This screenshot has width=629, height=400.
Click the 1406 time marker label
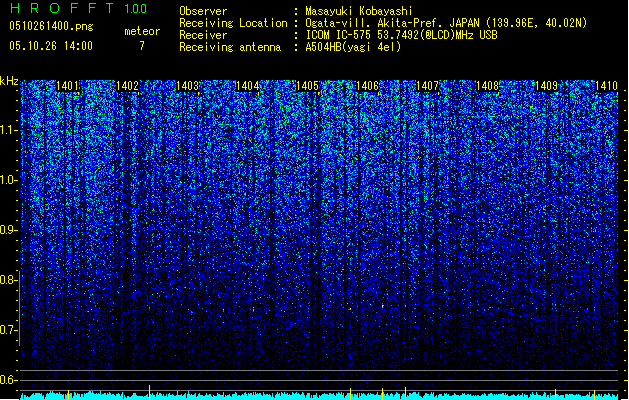pos(367,86)
